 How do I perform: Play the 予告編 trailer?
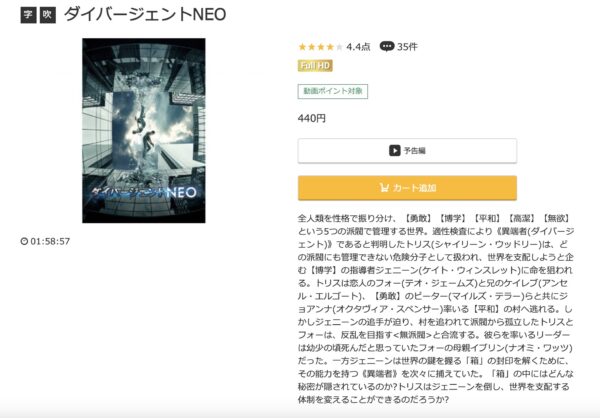click(x=407, y=151)
